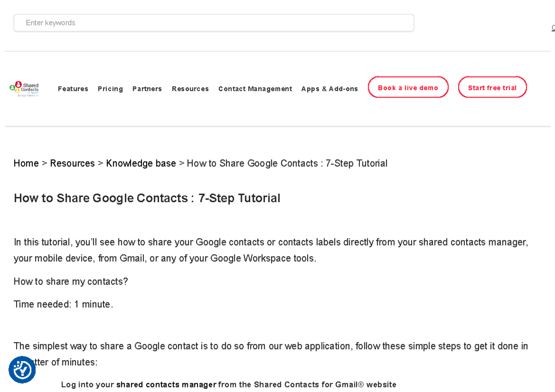Viewport: 555px width, 392px height.
Task: Click the Start free trial button
Action: (x=492, y=87)
